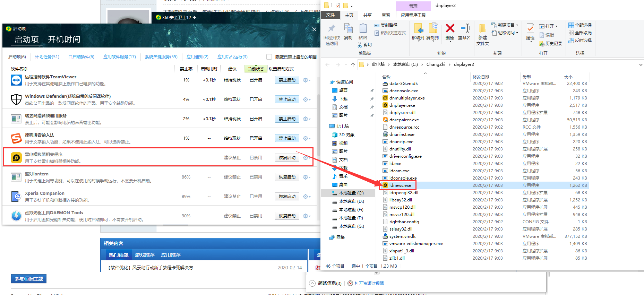Switch to the Scheduled Tasks (51) tab
The width and height of the screenshot is (644, 295).
coord(47,57)
